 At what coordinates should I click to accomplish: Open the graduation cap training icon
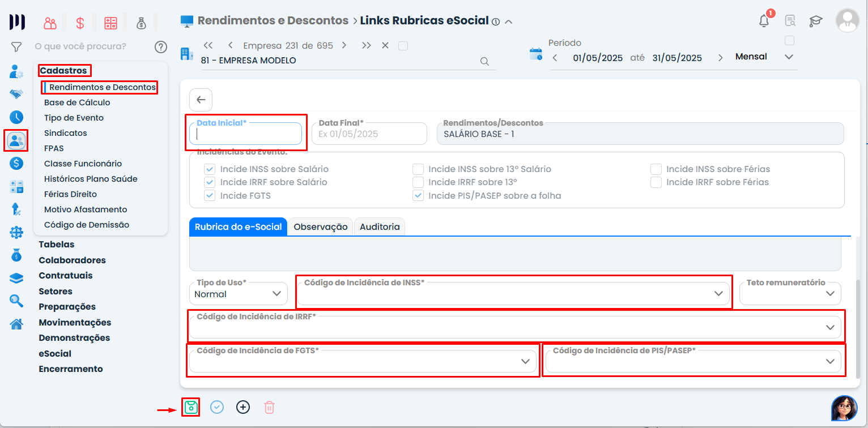[x=815, y=21]
